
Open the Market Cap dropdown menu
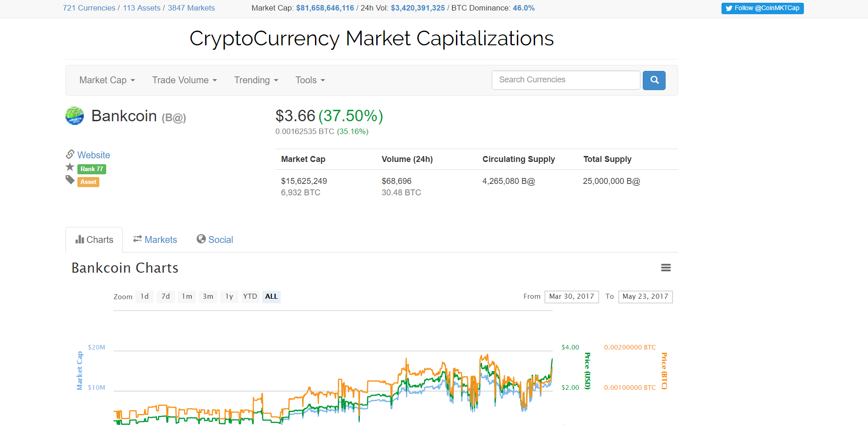tap(107, 80)
